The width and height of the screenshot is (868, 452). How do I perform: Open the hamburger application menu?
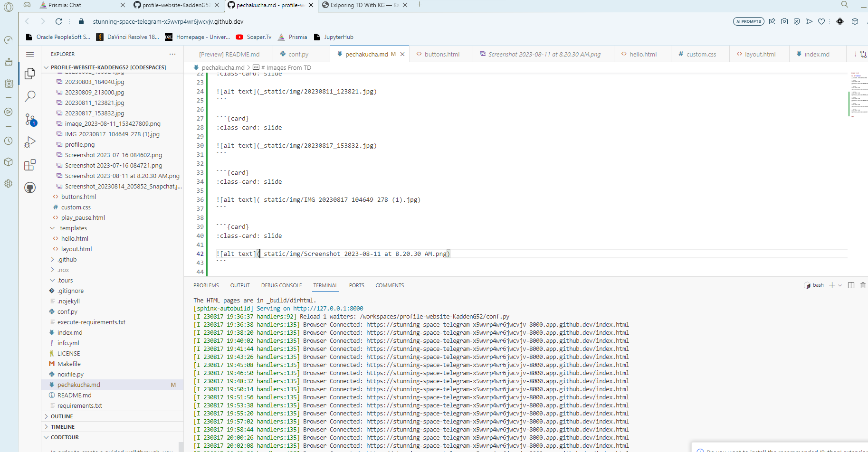(x=30, y=54)
